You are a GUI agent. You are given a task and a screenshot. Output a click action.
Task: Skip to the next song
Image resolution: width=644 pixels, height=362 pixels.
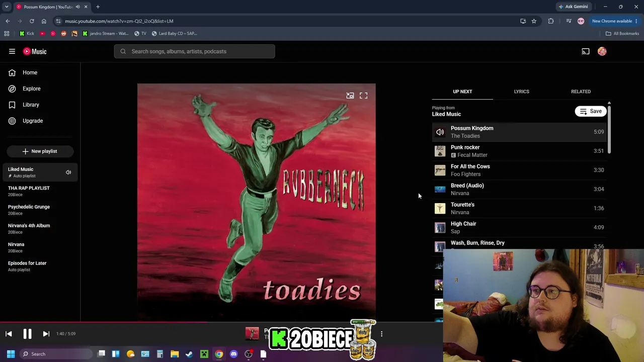coord(46,334)
